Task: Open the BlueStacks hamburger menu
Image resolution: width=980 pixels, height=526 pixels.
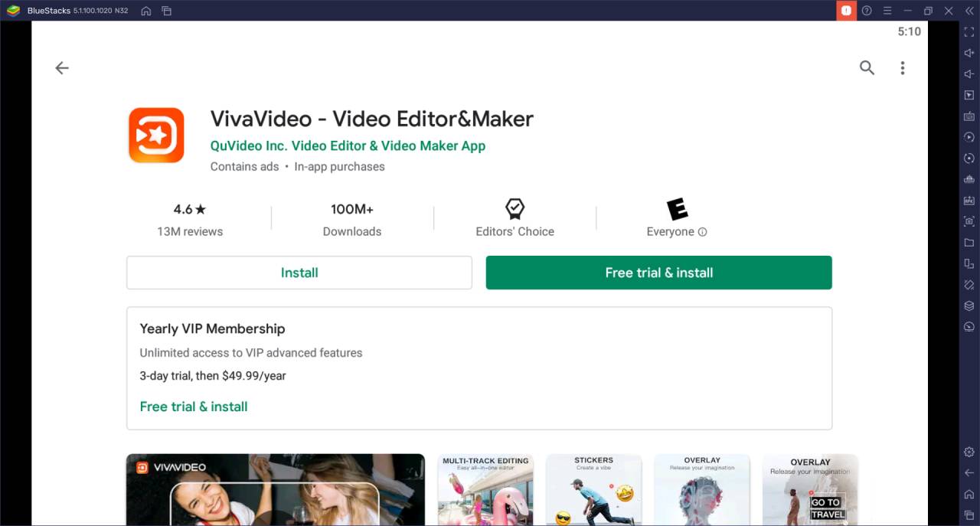Action: pos(887,11)
